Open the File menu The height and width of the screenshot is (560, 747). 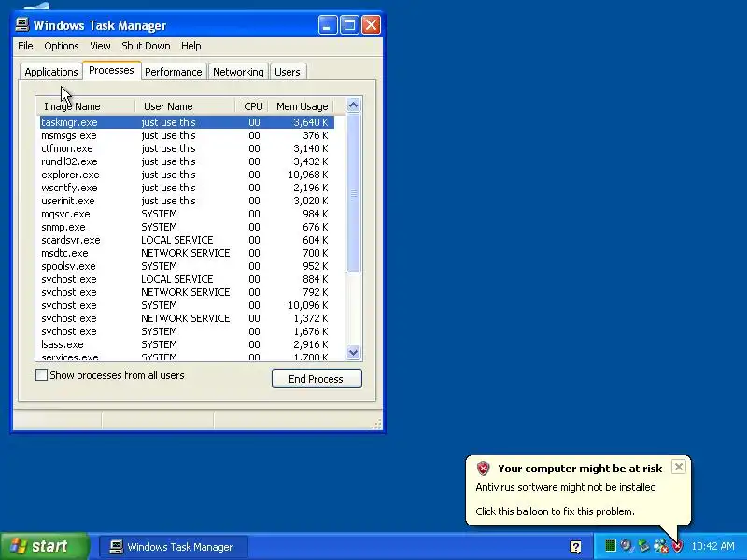point(25,46)
